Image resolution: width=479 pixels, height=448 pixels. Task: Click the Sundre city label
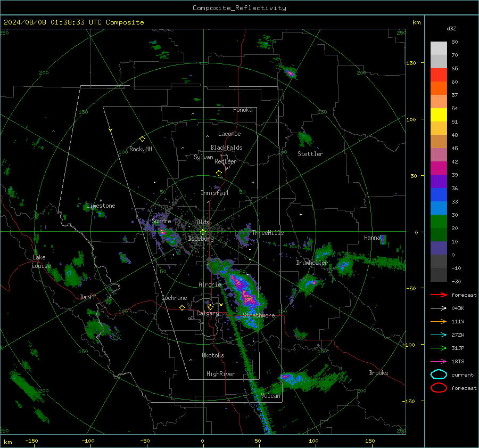pyautogui.click(x=161, y=221)
